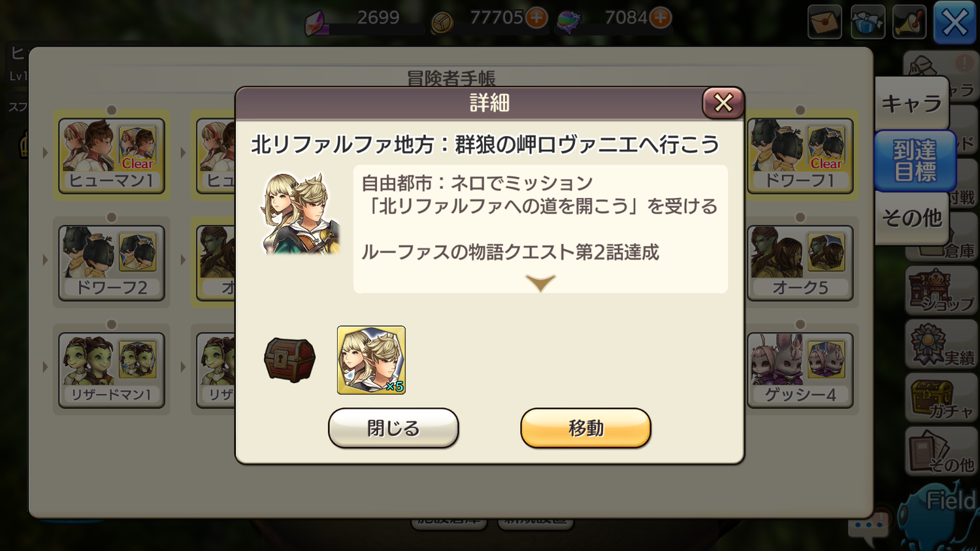Click the 閉じる button
980x551 pixels.
(x=393, y=428)
